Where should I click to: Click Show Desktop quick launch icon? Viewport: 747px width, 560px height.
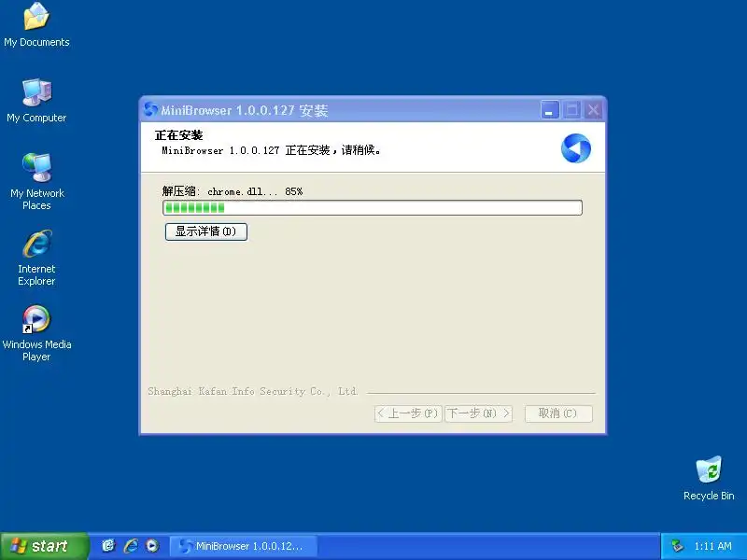[x=108, y=546]
